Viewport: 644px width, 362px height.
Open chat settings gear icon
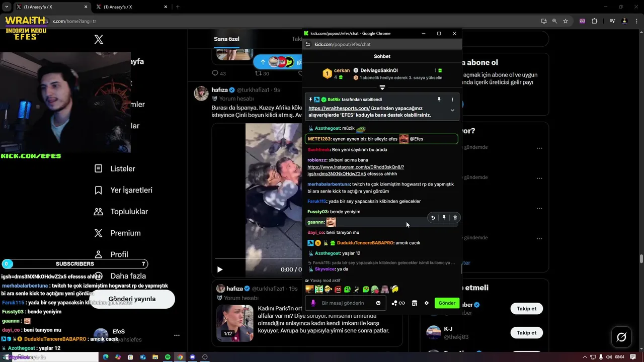coord(427,303)
